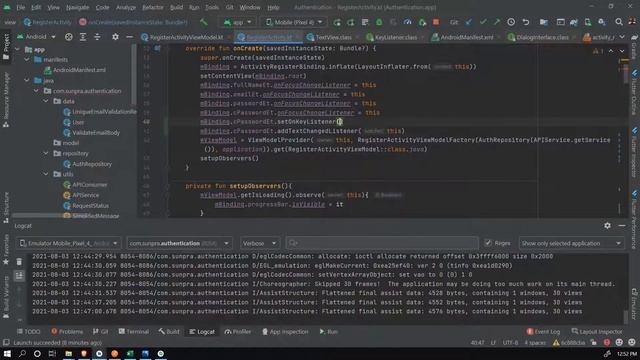640x360 pixels.
Task: Hide Logcat panel with minus icon
Action: [x=622, y=225]
